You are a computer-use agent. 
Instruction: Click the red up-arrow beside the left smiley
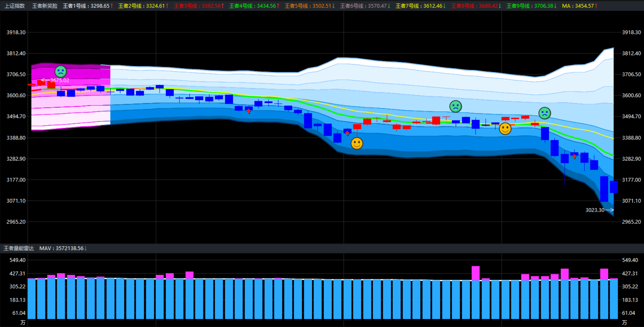[347, 133]
